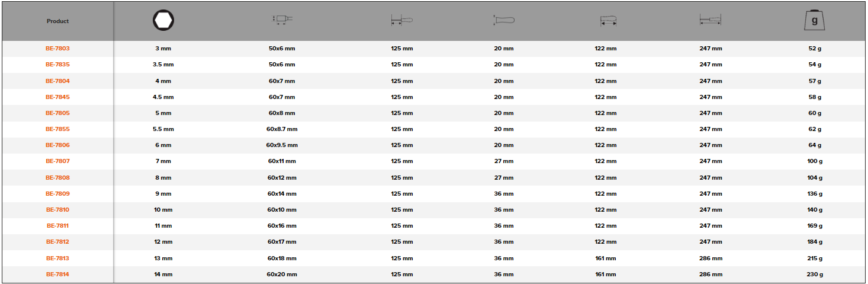
Task: Go to the BE-7806 product
Action: click(x=57, y=145)
